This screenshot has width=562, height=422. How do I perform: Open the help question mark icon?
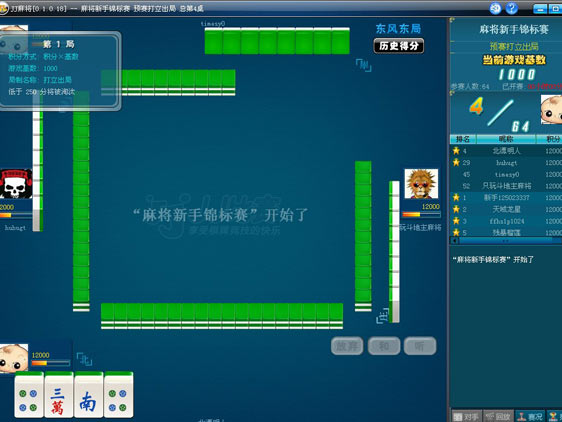pos(511,8)
